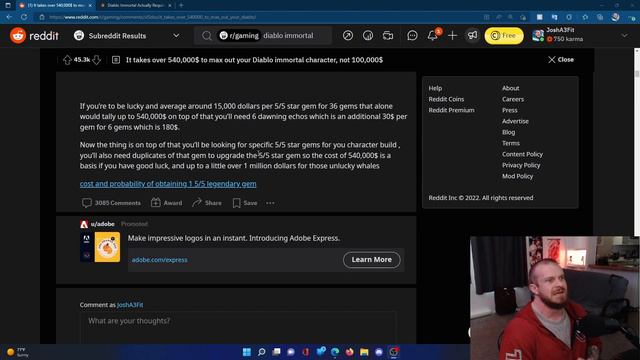The image size is (640, 360).
Task: Open the browser profile avatar icon
Action: 615,17
